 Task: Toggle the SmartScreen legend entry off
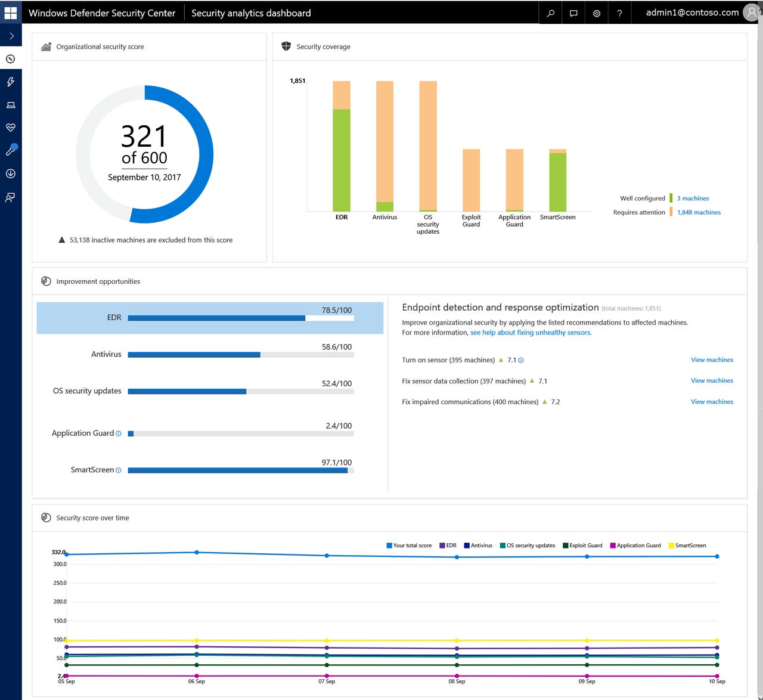click(x=688, y=545)
